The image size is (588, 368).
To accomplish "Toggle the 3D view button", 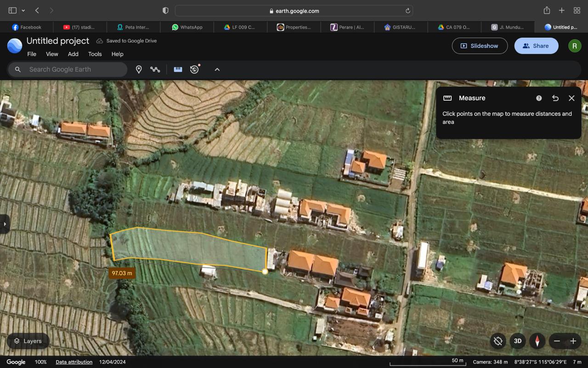I will [x=518, y=341].
